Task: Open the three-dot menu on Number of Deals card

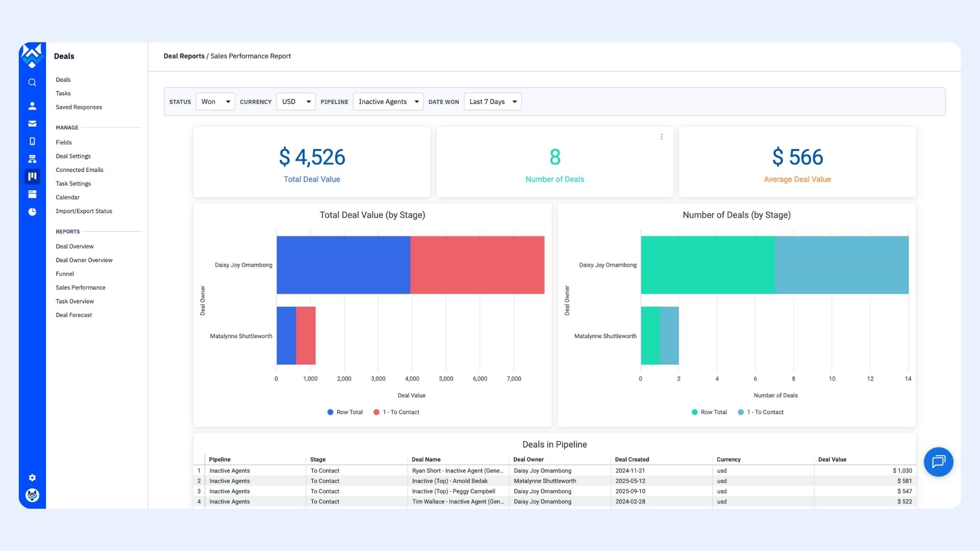Action: [661, 136]
